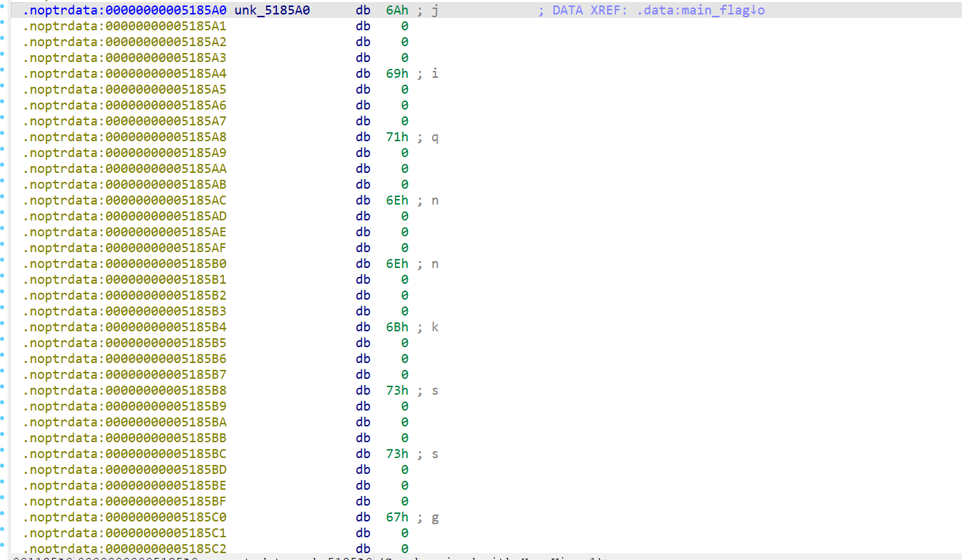This screenshot has width=962, height=560.
Task: Click address .noptrdata:00000000005185AC
Action: [125, 200]
